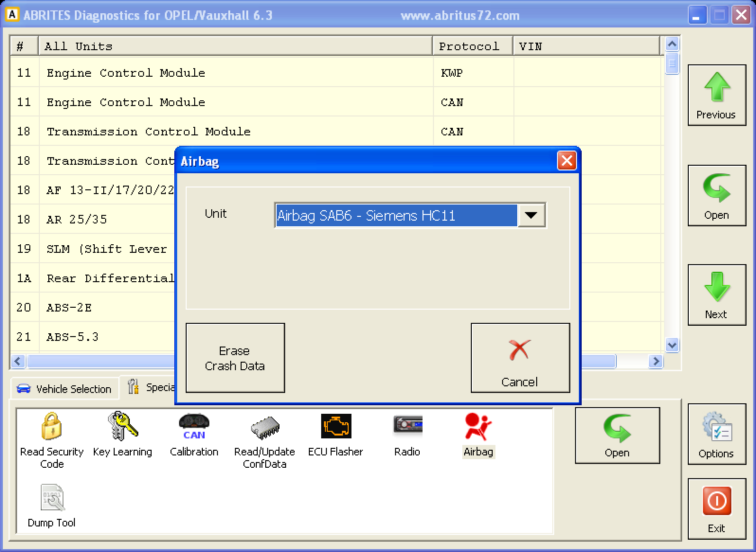
Task: Click Open next to special functions list
Action: coord(617,435)
